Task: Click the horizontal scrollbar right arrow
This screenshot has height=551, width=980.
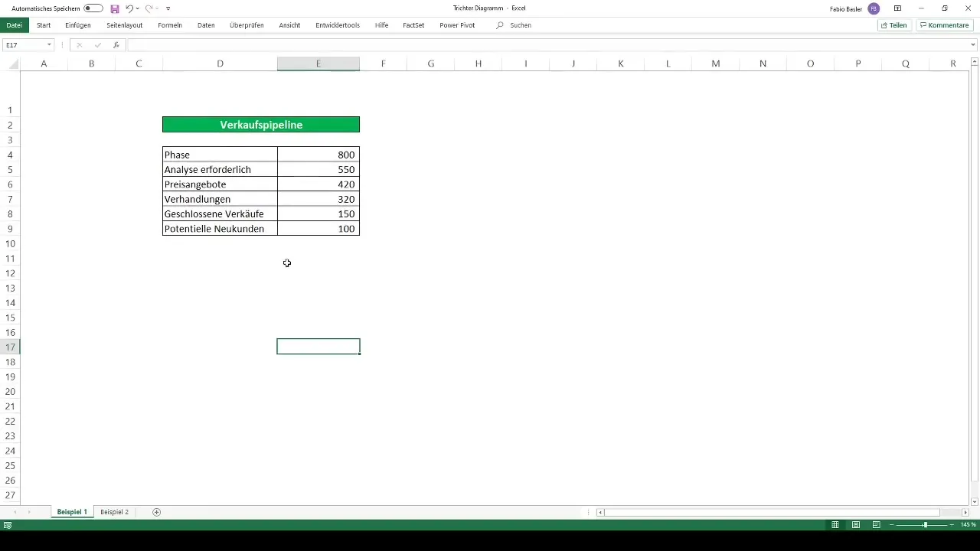Action: [x=965, y=512]
